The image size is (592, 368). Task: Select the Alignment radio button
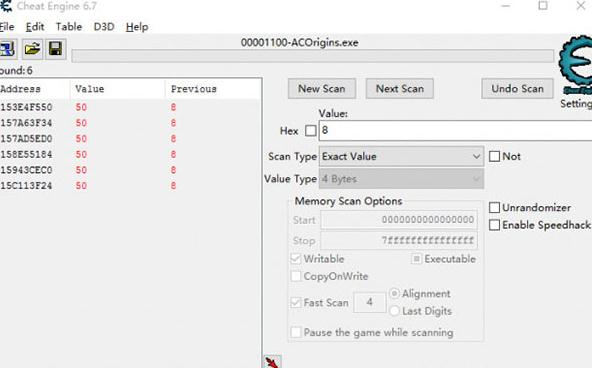(394, 293)
